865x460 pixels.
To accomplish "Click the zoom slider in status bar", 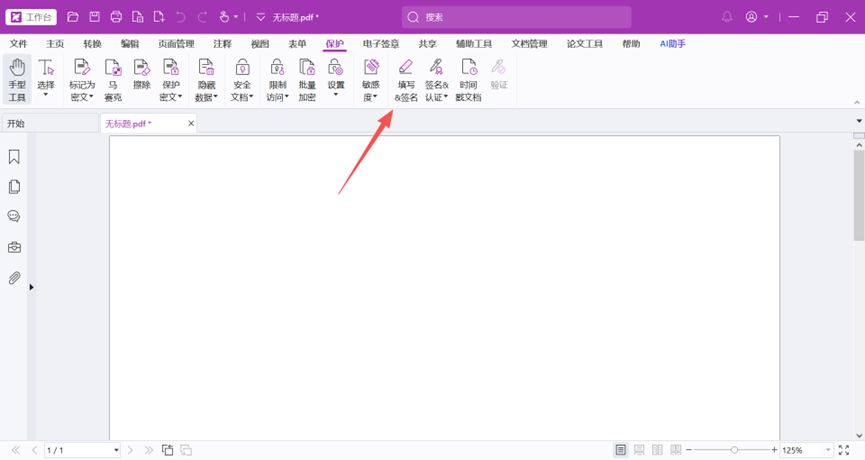I will tap(735, 450).
